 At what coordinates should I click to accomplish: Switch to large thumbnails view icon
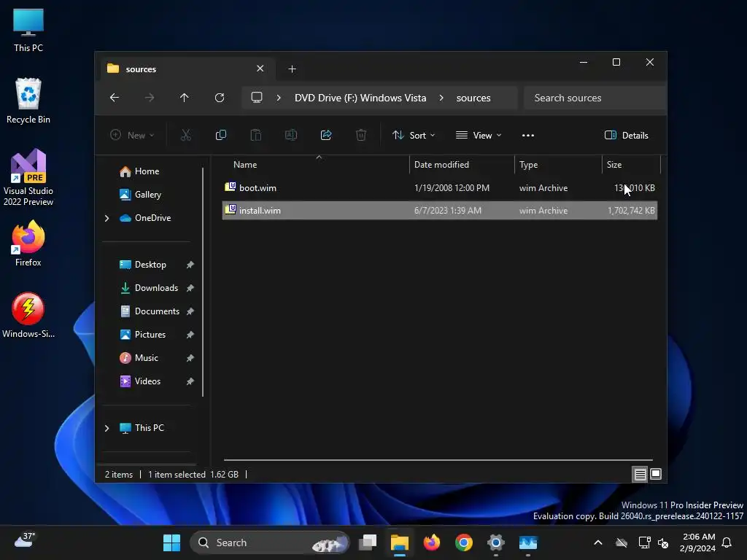(x=656, y=474)
